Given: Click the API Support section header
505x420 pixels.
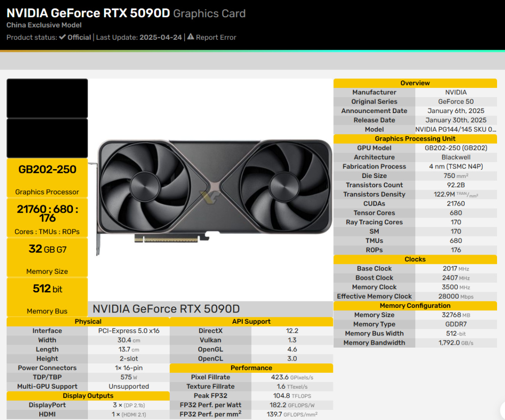Looking at the screenshot, I should 251,321.
